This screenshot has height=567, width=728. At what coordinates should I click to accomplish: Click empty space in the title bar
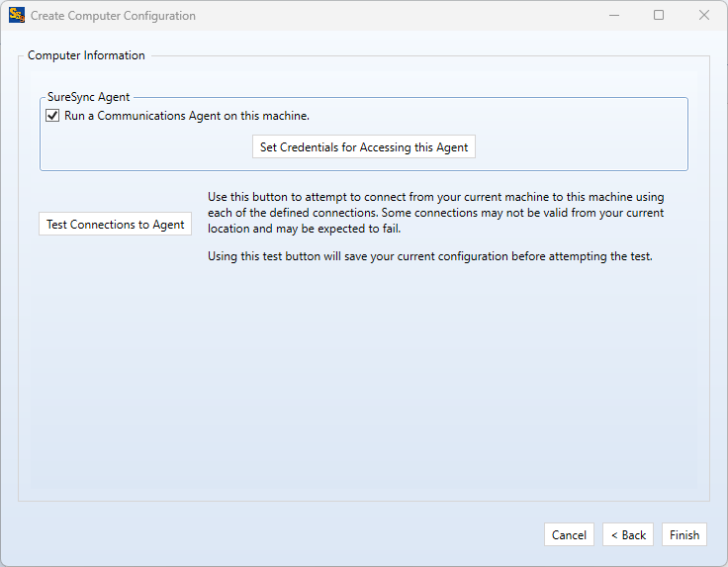[x=396, y=16]
